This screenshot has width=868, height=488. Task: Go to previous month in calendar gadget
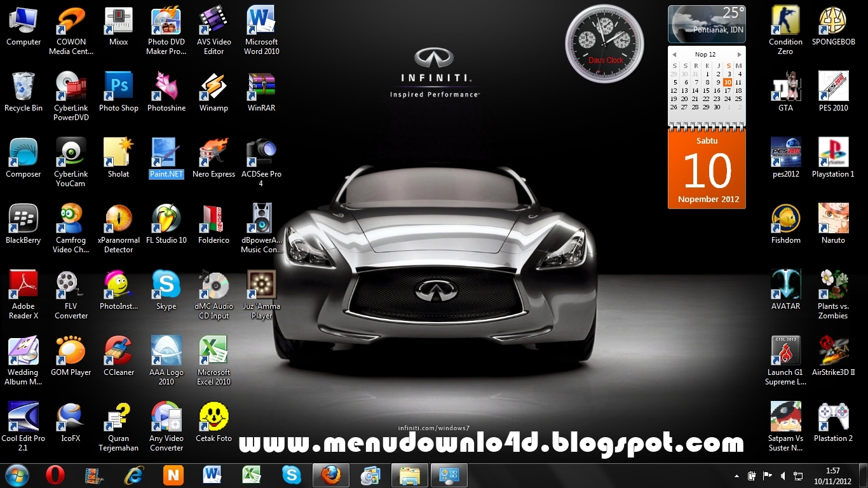[674, 55]
